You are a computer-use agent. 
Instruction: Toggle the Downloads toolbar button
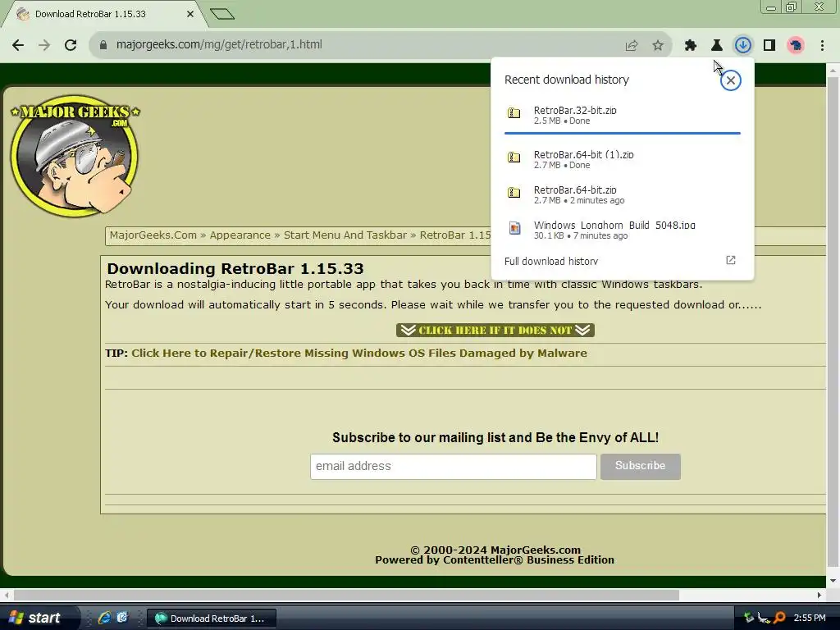click(743, 46)
